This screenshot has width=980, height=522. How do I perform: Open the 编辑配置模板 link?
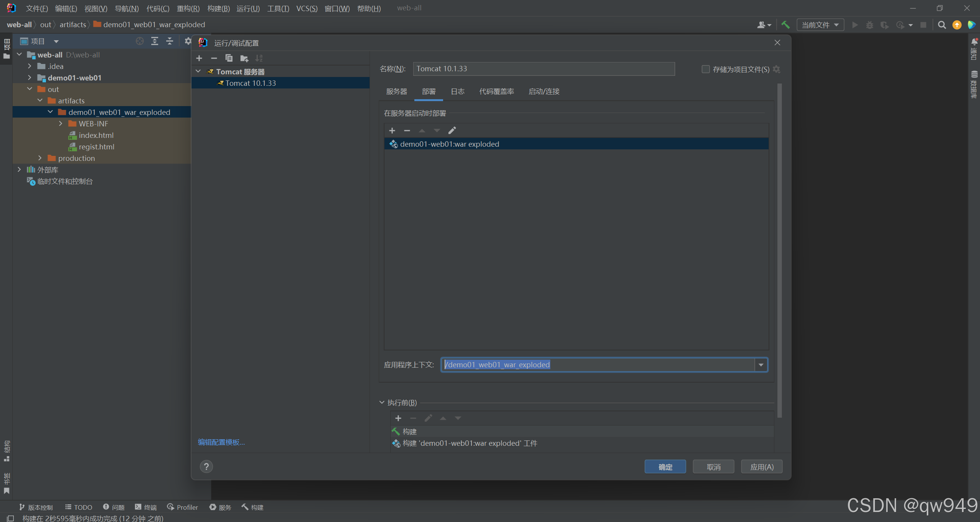coord(221,442)
